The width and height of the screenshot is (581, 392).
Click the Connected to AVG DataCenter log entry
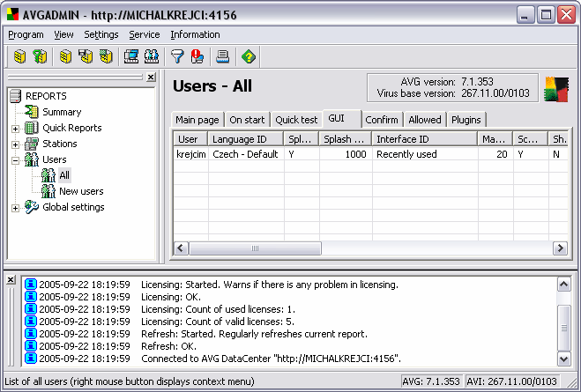272,359
